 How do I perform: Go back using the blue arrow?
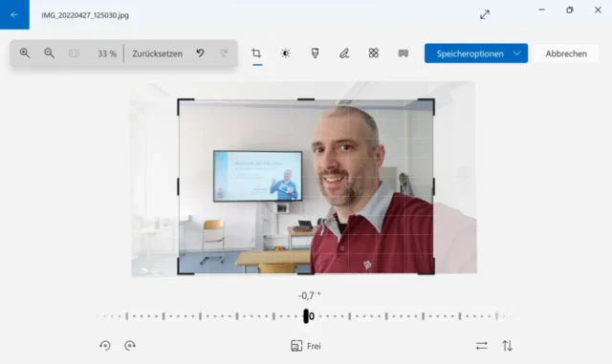point(14,15)
